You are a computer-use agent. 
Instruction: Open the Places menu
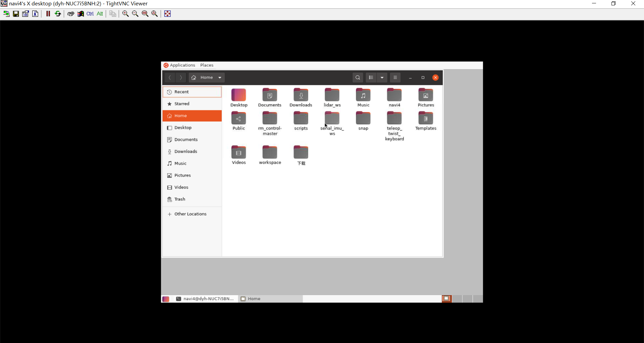pos(207,65)
